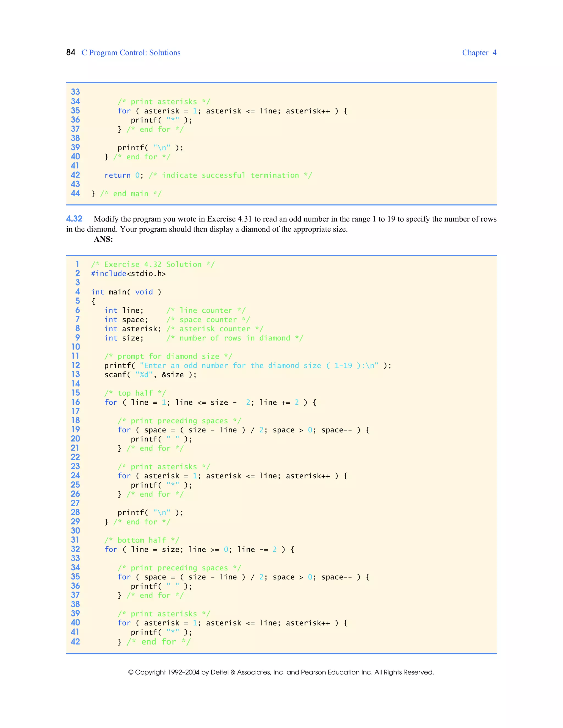This screenshot has width=563, height=728.
Task: Click line number 1 of the 4.32 listing
Action: (77, 264)
